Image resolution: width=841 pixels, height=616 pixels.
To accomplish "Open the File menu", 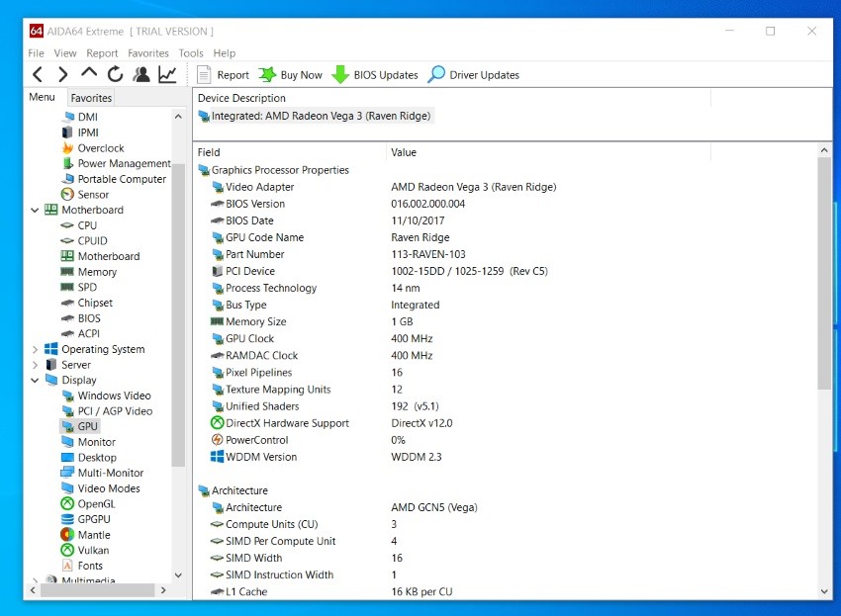I will coord(36,53).
